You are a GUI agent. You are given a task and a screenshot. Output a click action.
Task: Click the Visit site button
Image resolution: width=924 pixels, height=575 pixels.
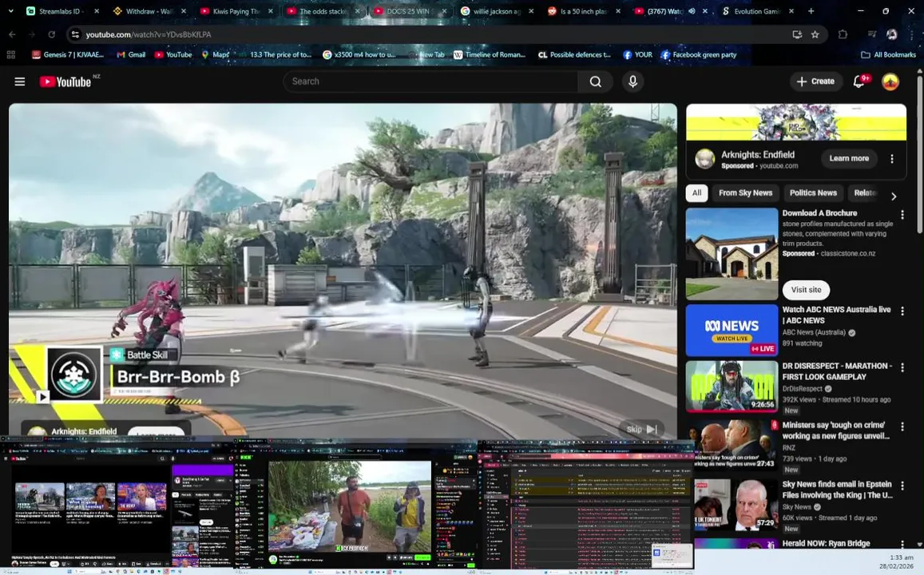point(806,290)
